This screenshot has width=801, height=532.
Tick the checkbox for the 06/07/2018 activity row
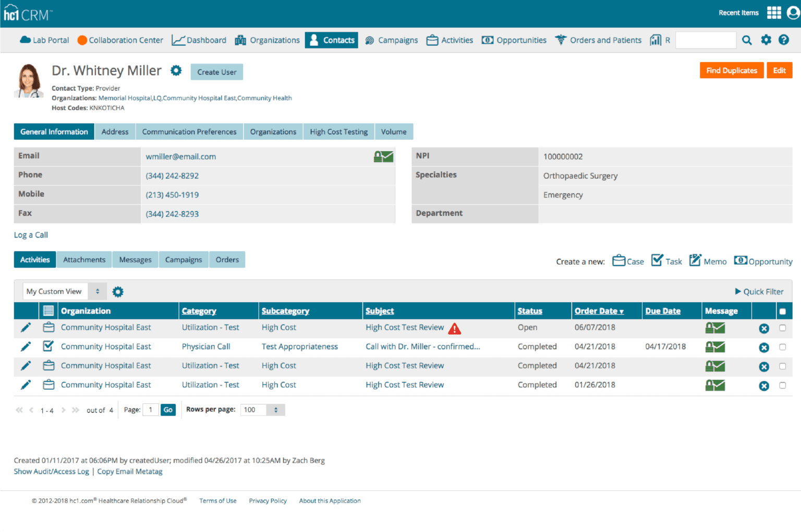(x=782, y=328)
